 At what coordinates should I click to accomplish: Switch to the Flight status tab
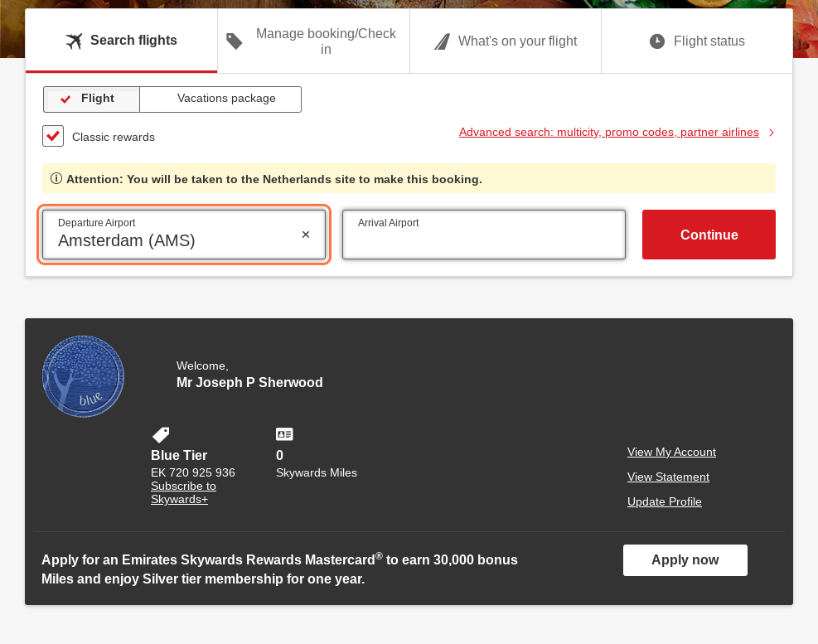(697, 41)
